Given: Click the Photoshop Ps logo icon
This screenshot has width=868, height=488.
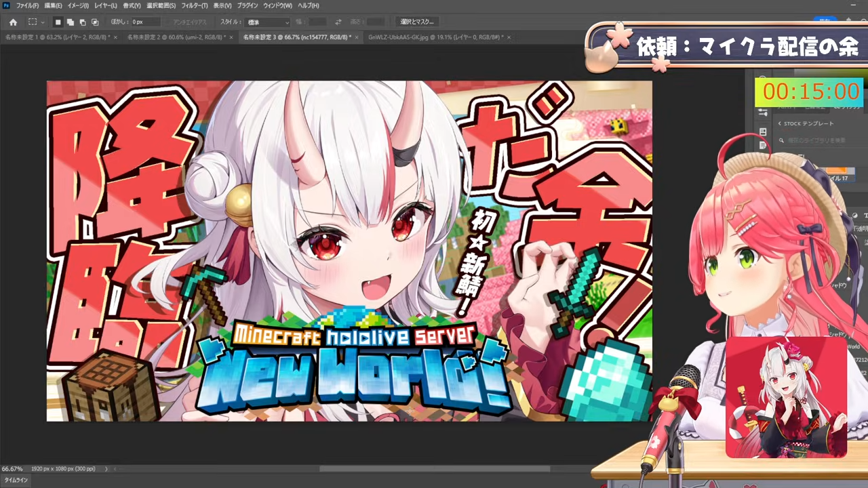Looking at the screenshot, I should click(6, 5).
